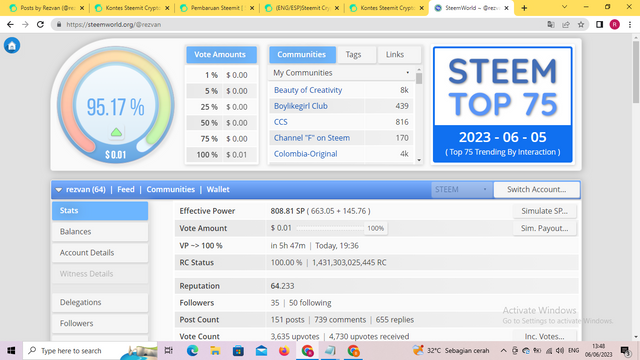Image resolution: width=640 pixels, height=360 pixels.
Task: Click the Inc. Votes button
Action: coord(544,336)
